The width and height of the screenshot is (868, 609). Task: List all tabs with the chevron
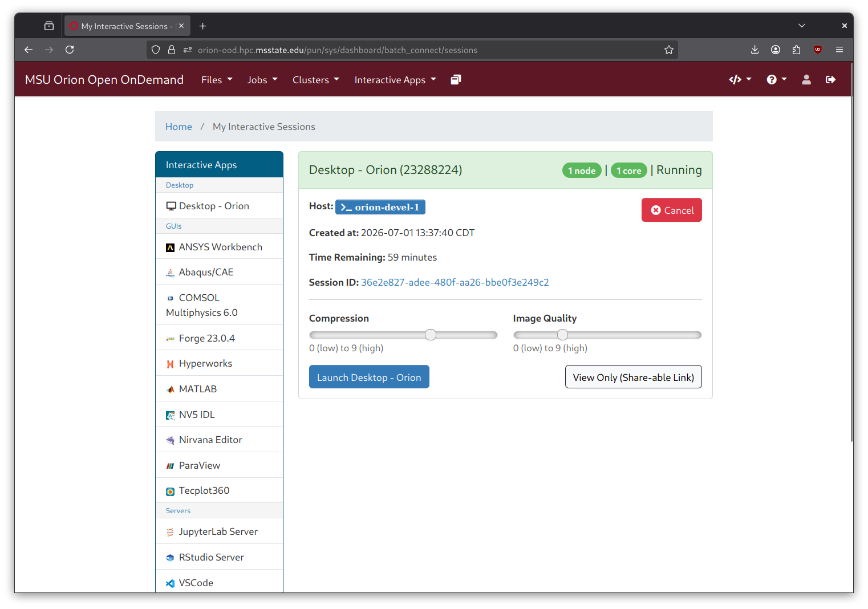(x=802, y=26)
